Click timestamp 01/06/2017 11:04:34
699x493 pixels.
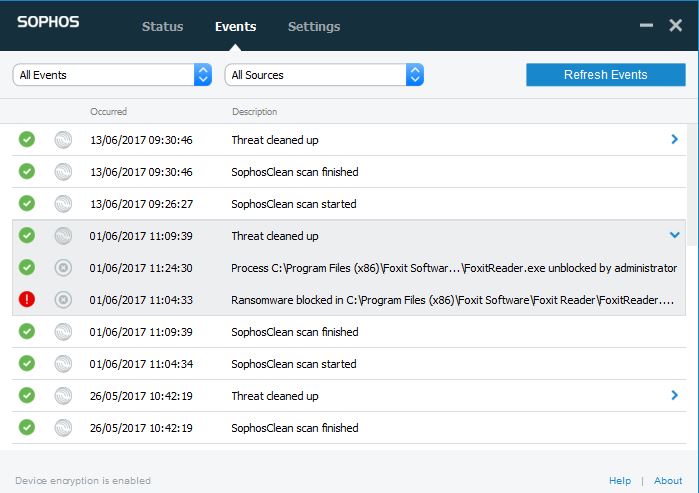tap(141, 364)
